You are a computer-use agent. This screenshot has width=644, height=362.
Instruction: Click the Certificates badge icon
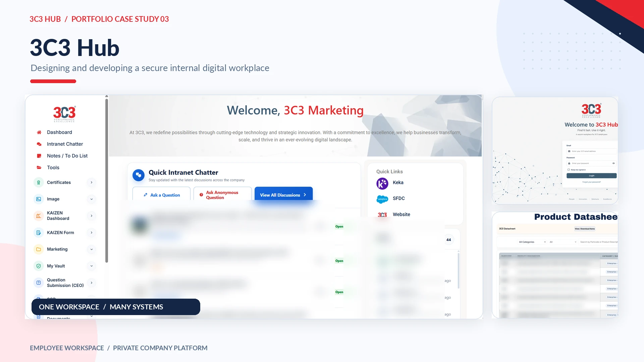39,182
